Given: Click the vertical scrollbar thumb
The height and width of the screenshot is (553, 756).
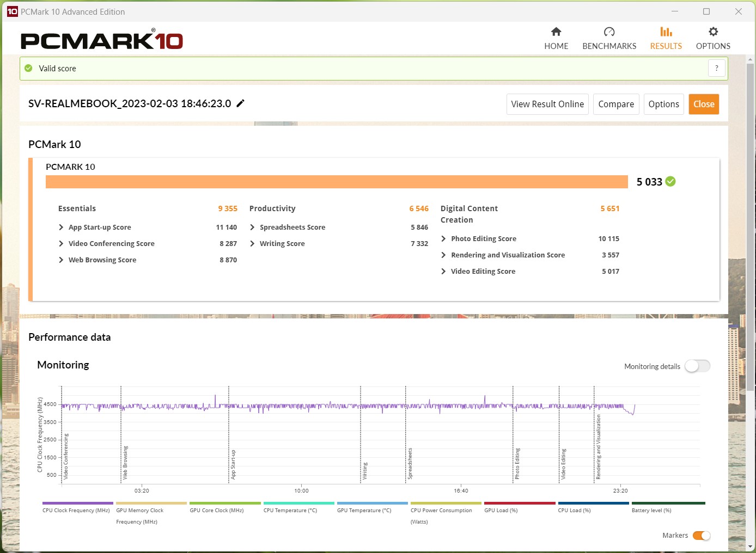Looking at the screenshot, I should (x=751, y=226).
